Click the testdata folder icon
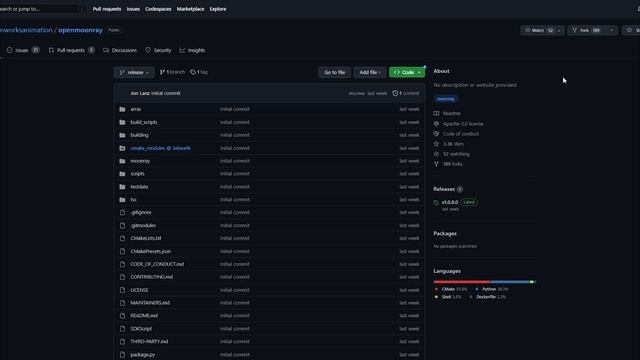This screenshot has width=640, height=360. [x=122, y=187]
